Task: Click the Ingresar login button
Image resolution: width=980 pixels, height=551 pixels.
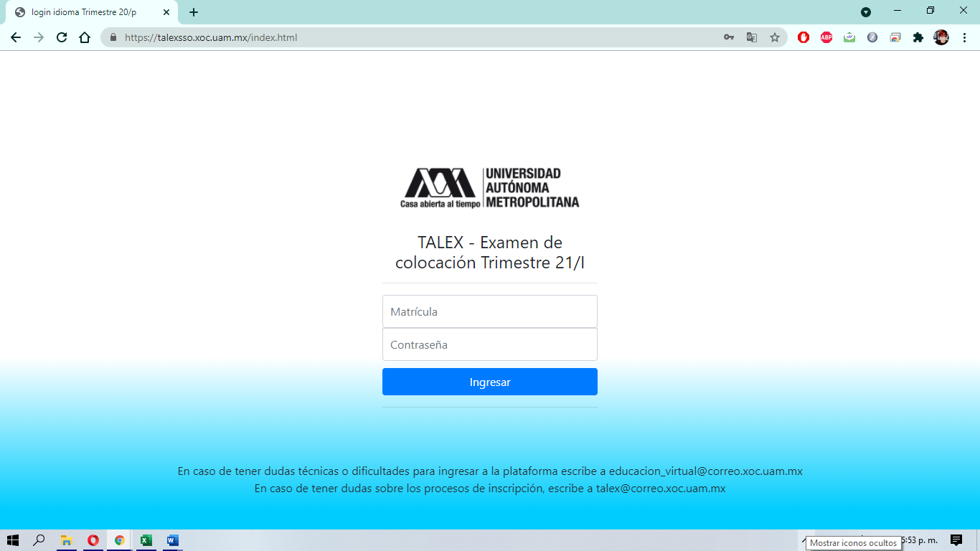Action: click(x=489, y=382)
